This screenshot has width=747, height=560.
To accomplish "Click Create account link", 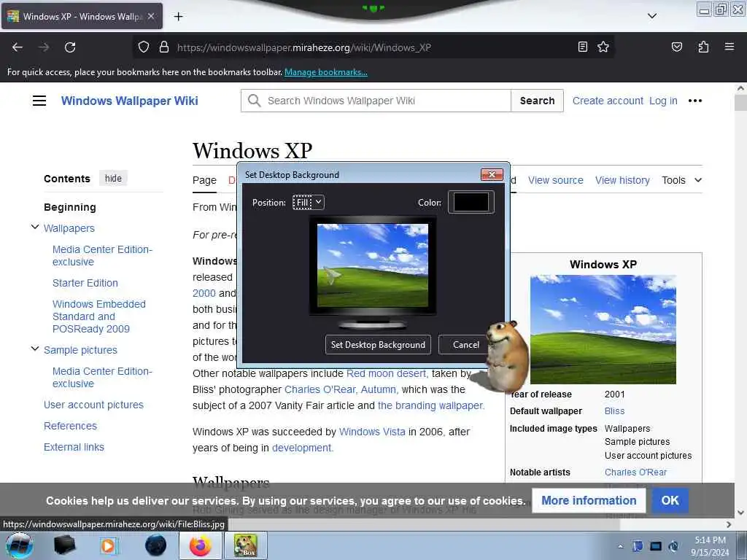I will click(608, 101).
